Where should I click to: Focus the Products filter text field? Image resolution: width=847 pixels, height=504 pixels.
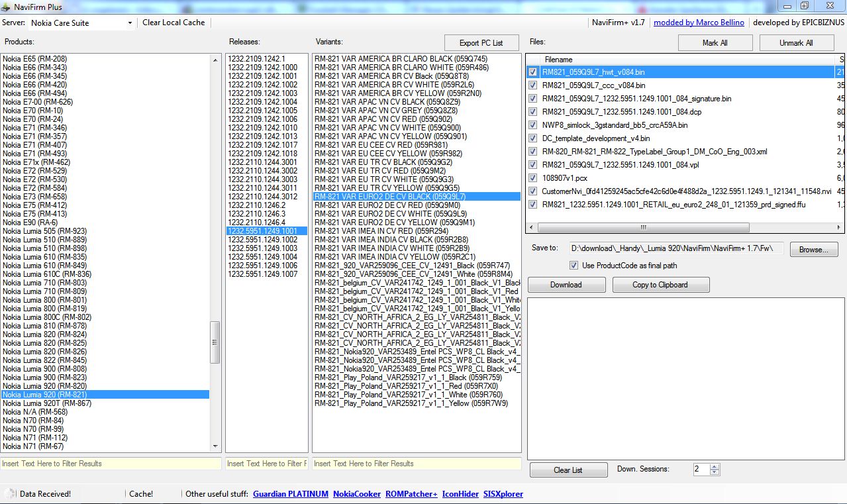click(111, 464)
